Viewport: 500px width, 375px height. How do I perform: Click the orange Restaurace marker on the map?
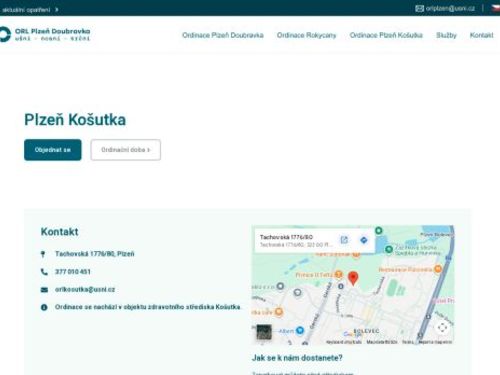click(x=438, y=269)
